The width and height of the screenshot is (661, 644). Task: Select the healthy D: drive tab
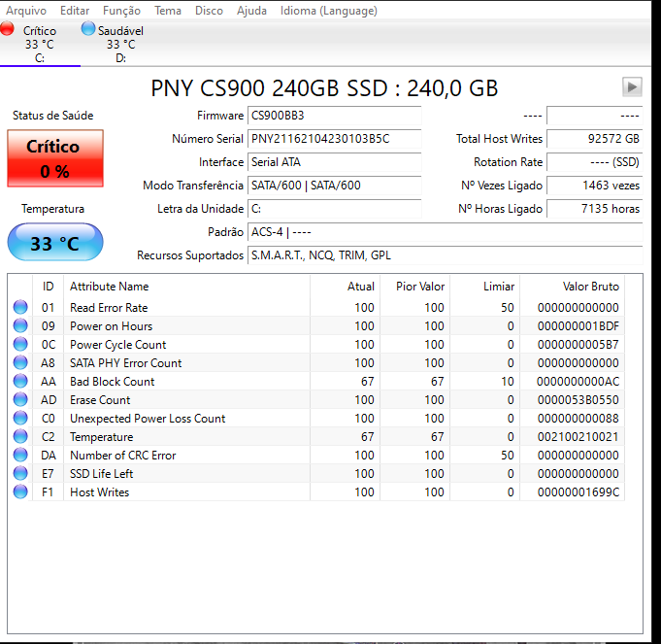pos(121,44)
